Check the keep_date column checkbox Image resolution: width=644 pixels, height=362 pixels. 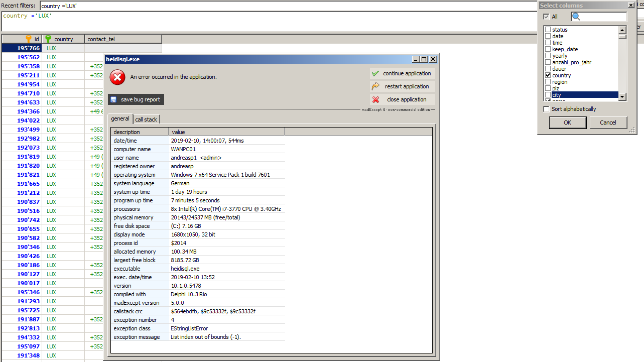[548, 49]
